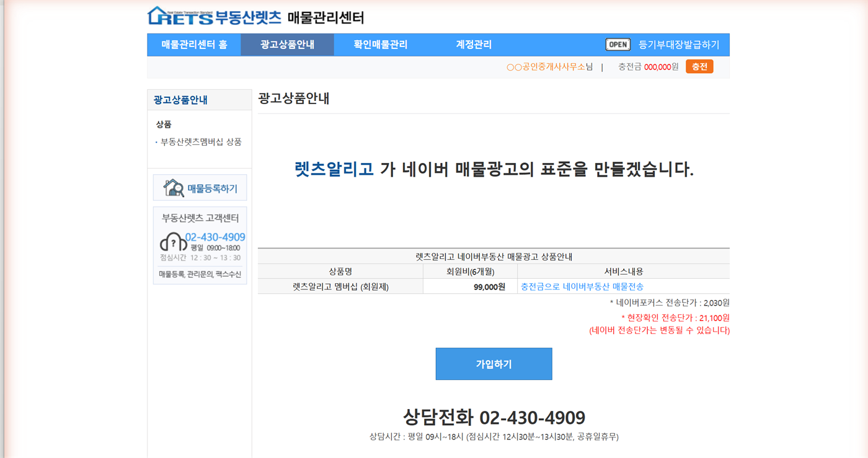This screenshot has width=868, height=458.
Task: Click the blue 가입하기 button
Action: pos(494,364)
